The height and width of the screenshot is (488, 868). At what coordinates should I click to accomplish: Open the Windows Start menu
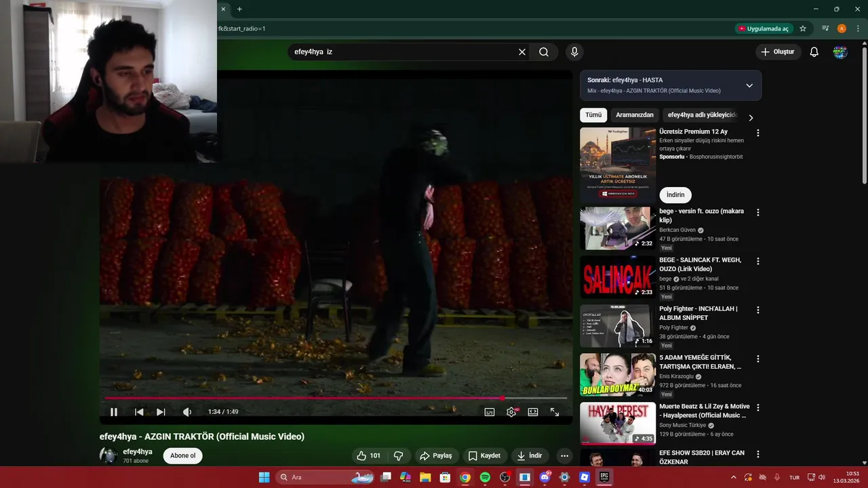point(264,477)
